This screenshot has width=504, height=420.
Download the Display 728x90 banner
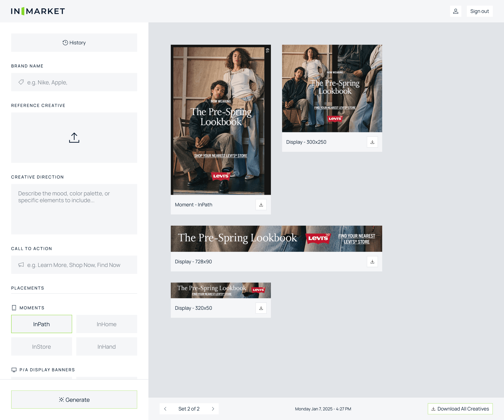372,262
